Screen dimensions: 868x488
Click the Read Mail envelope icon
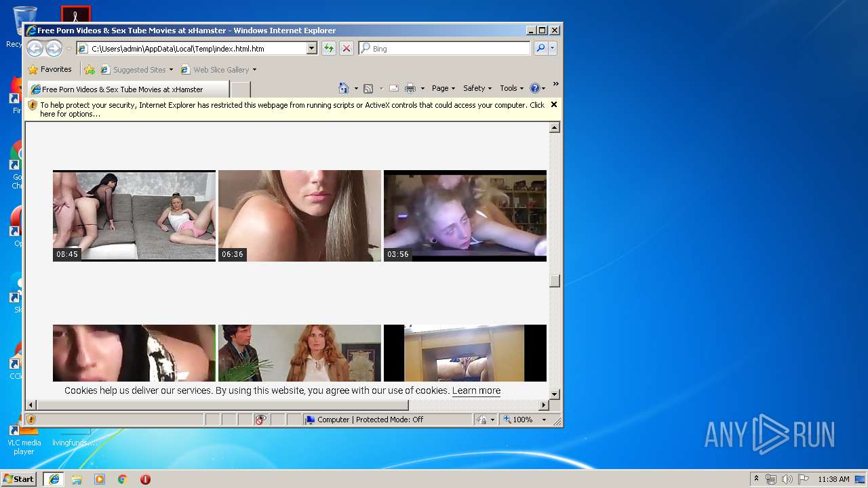pos(393,88)
